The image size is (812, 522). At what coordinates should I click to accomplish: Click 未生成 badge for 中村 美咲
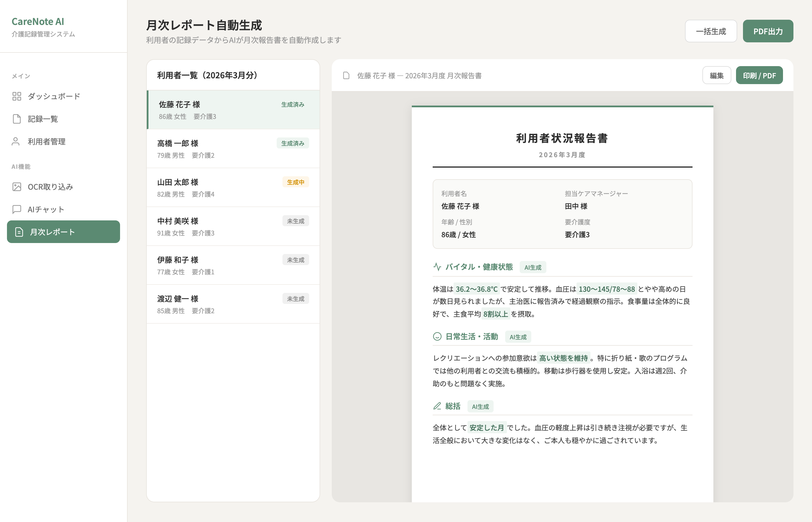pyautogui.click(x=296, y=221)
